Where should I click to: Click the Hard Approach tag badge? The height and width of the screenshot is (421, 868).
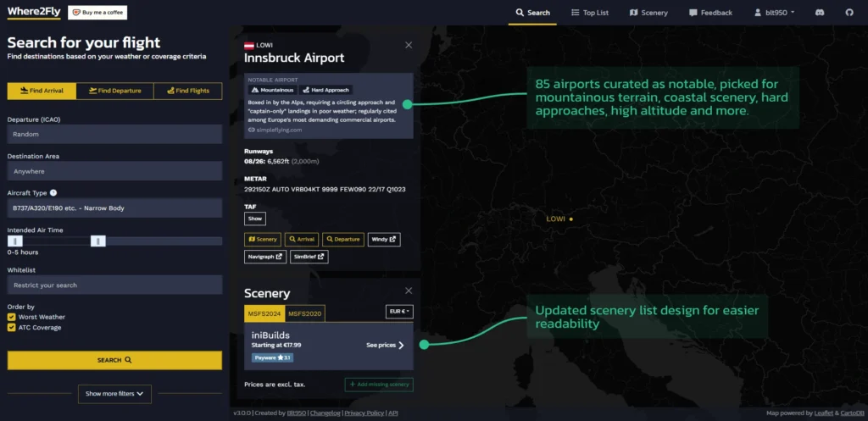pos(326,90)
